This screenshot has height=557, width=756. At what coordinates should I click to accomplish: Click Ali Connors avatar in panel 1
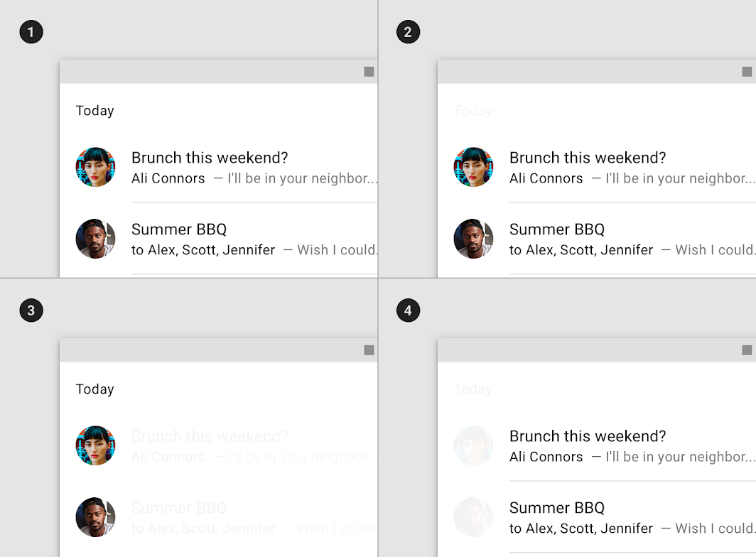point(95,167)
